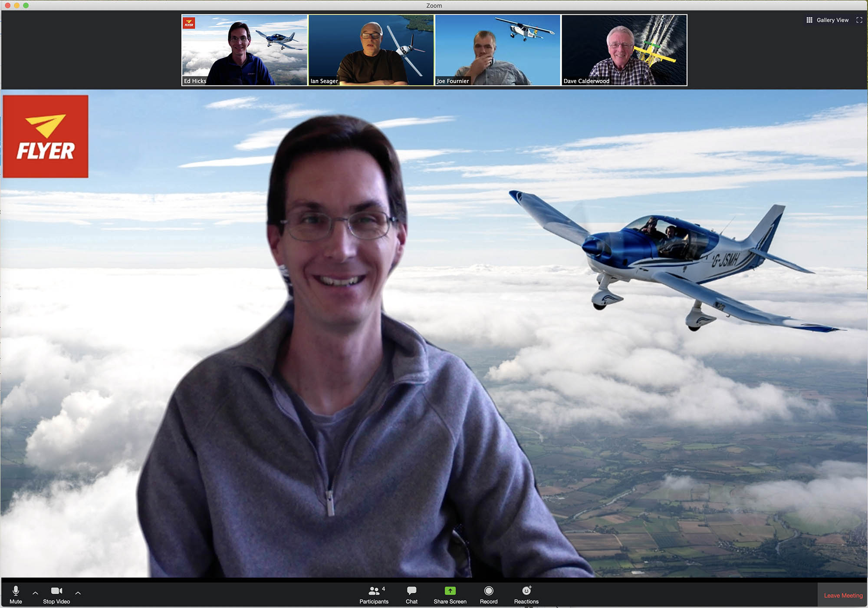Image resolution: width=868 pixels, height=608 pixels.
Task: Open the Chat panel
Action: tap(411, 595)
